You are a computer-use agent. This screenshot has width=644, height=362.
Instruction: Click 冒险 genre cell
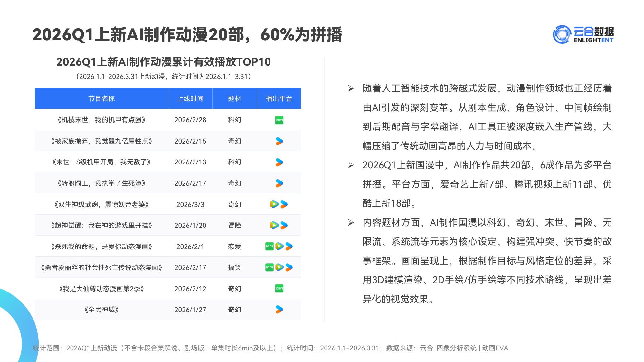[234, 226]
